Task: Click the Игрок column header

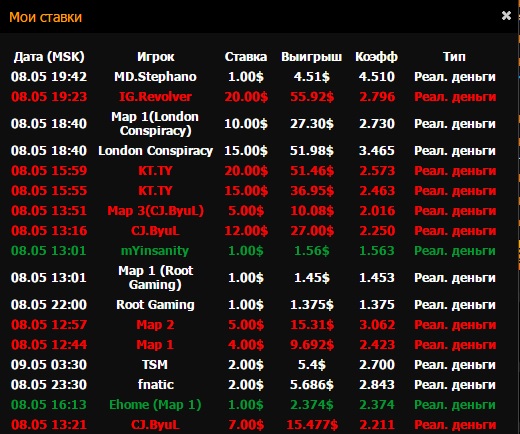Action: pos(155,57)
